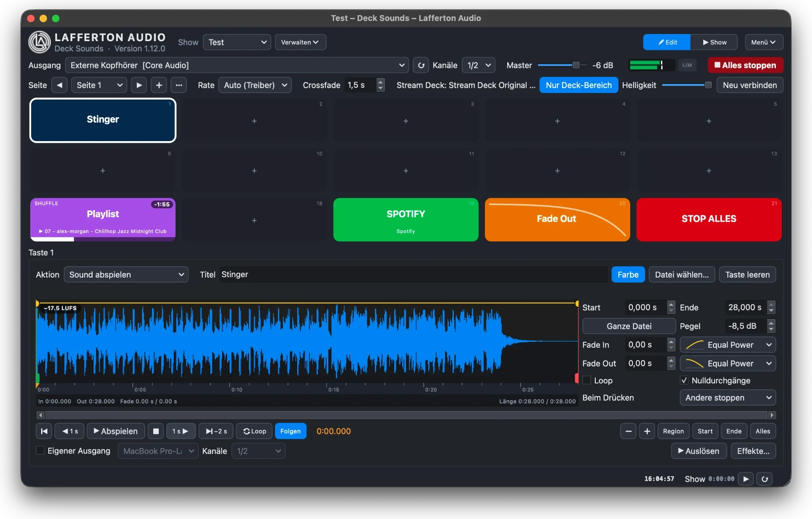Open Ausgang output device dropdown
Screen dimensions: 812x519
(x=236, y=66)
